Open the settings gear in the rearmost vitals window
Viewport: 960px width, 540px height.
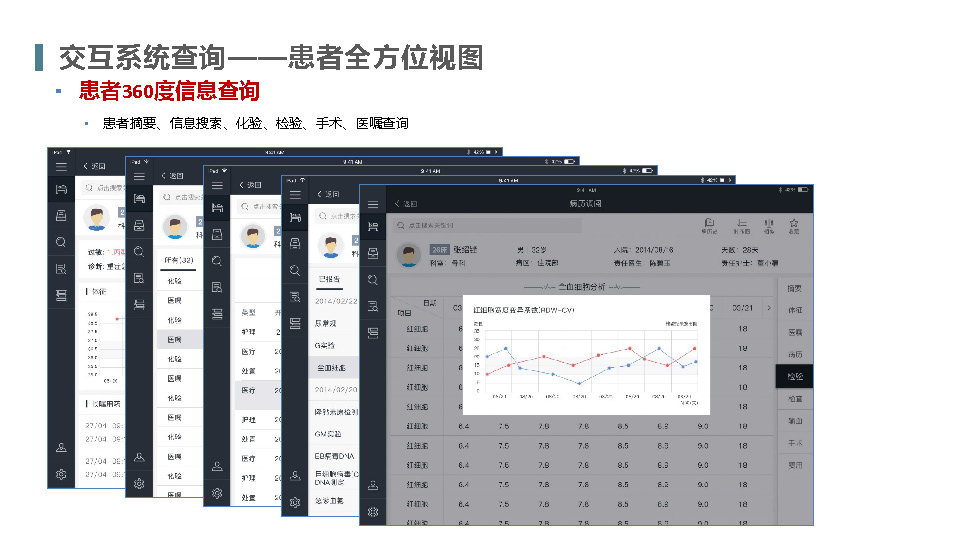coord(61,474)
